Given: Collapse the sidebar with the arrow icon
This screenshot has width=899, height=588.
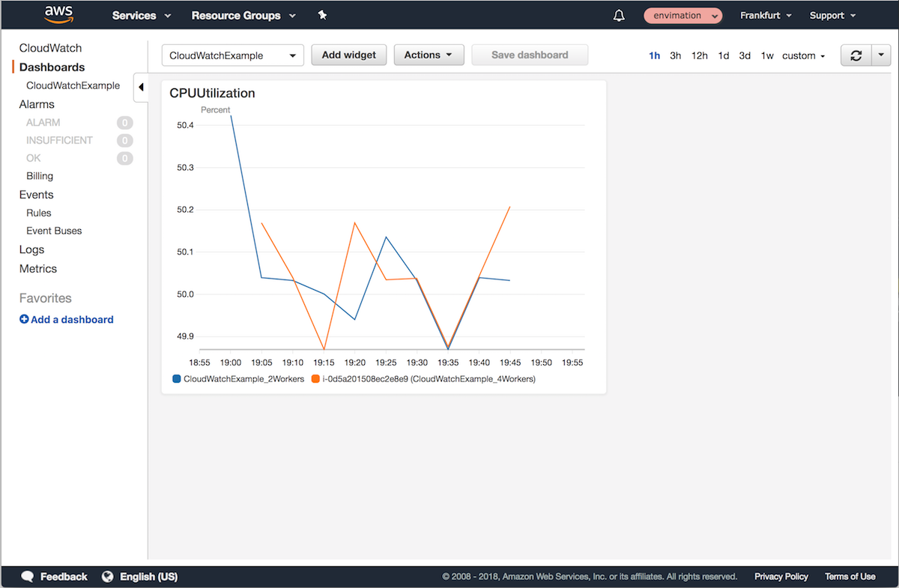Looking at the screenshot, I should coord(141,88).
